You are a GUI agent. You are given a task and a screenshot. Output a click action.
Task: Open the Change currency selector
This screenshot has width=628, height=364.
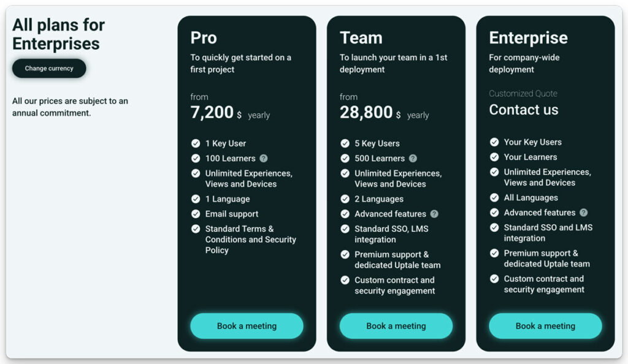pos(49,69)
